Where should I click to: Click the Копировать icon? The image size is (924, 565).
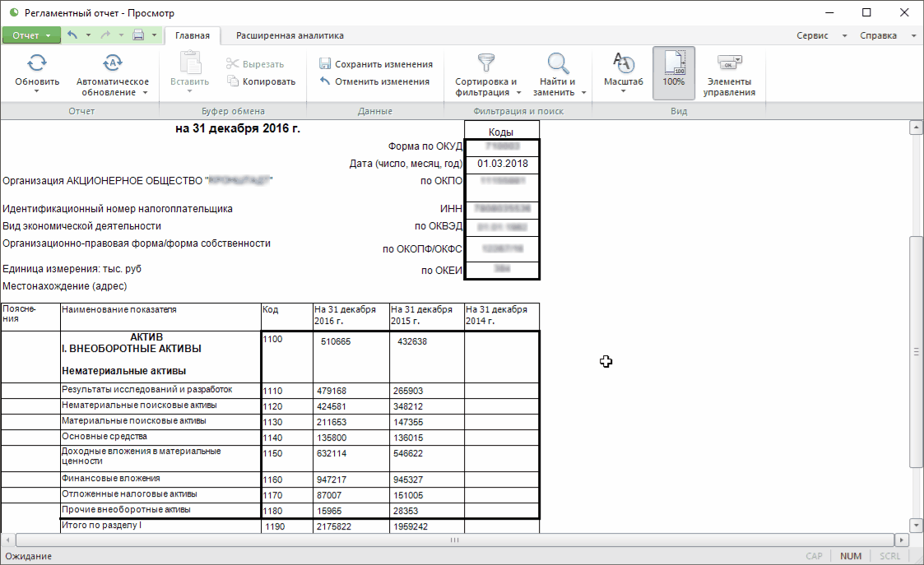click(233, 81)
